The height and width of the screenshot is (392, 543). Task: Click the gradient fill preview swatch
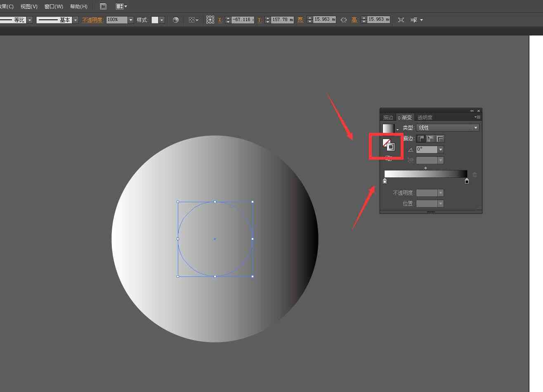(x=388, y=128)
